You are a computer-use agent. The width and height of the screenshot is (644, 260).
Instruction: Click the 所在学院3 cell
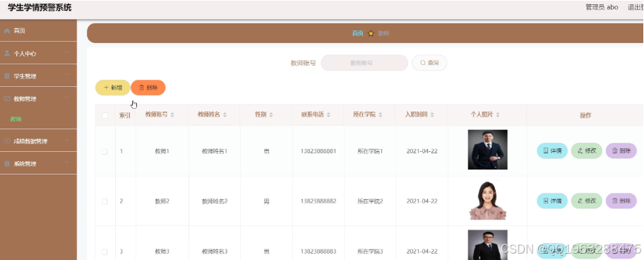(x=370, y=252)
